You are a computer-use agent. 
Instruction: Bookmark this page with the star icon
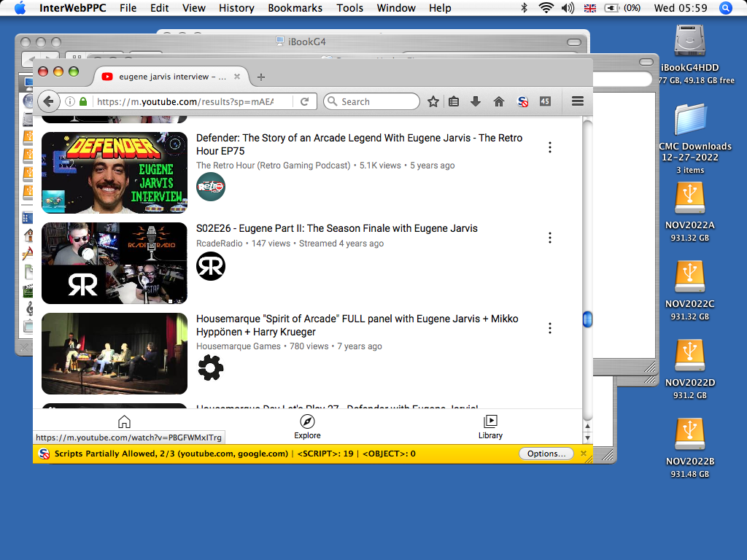pos(433,101)
